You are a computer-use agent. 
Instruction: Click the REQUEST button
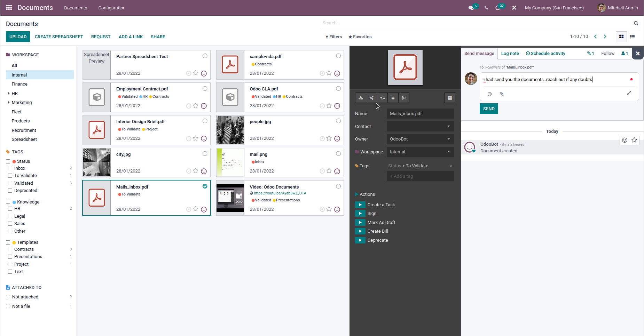[101, 37]
